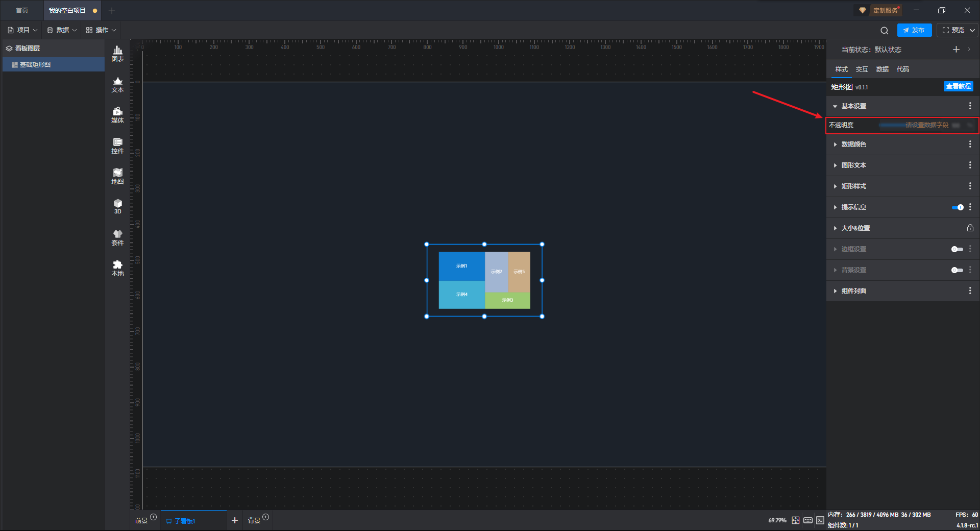Click the 不透明度 opacity slider

[914, 125]
